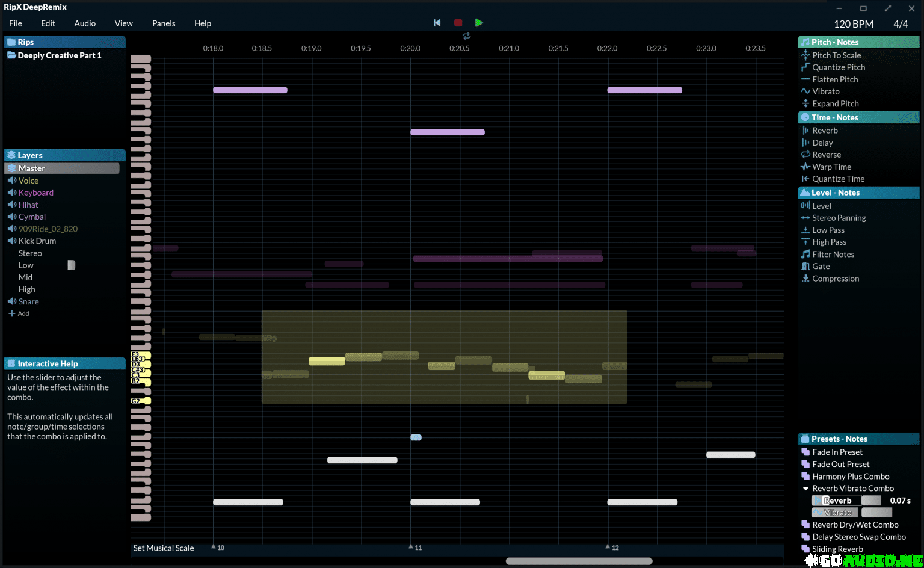
Task: Click the Pitch To Scale icon
Action: pyautogui.click(x=805, y=55)
